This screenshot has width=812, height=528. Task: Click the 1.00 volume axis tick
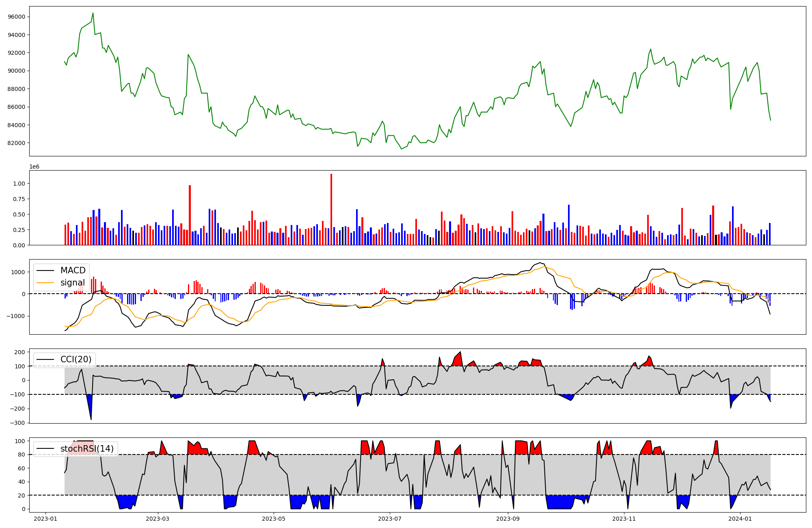19,184
